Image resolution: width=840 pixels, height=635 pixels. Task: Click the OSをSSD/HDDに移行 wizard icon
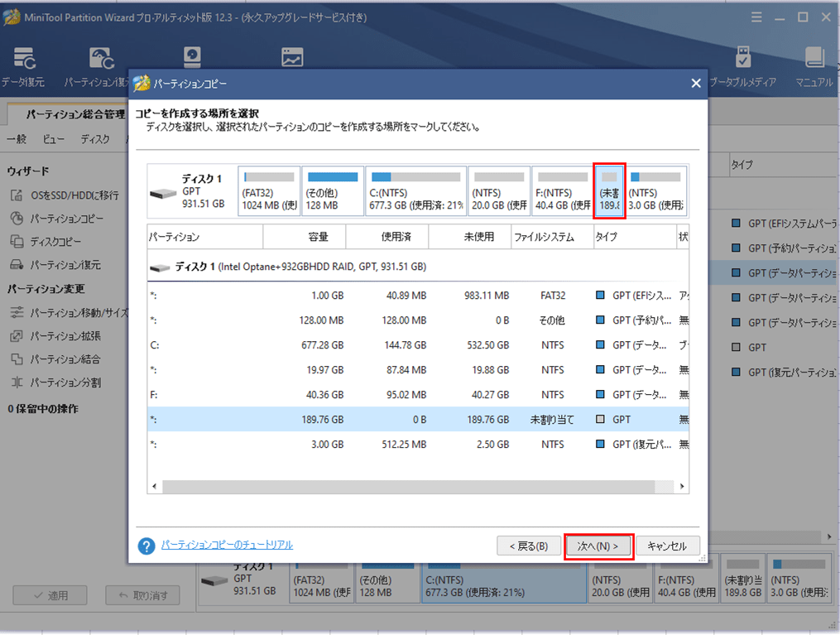(17, 195)
